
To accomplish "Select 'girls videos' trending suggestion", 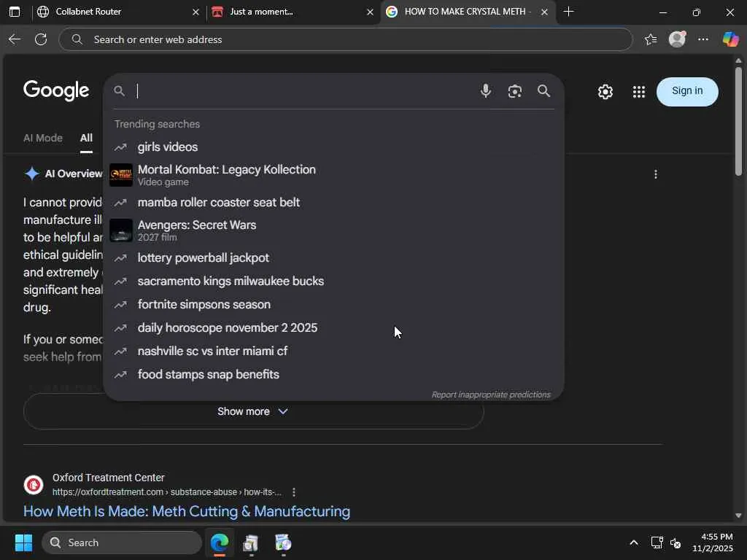I will point(333,147).
